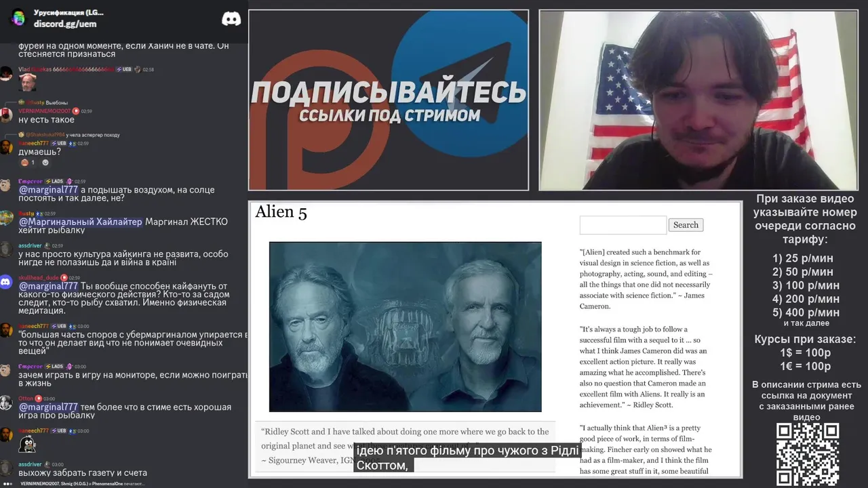Click the 'ССЫЛКИ ПОД СТРИМОМ' banner text

click(389, 115)
